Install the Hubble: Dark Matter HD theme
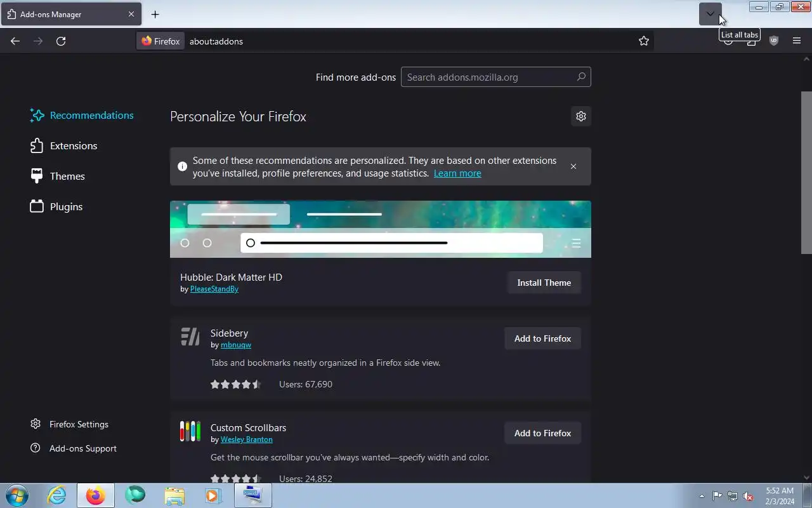The width and height of the screenshot is (812, 508). tap(544, 283)
